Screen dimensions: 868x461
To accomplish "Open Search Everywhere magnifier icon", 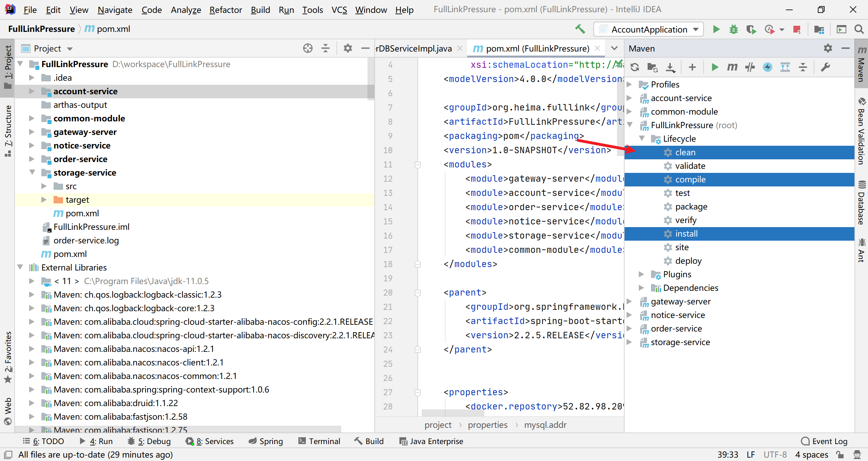I will [x=859, y=29].
